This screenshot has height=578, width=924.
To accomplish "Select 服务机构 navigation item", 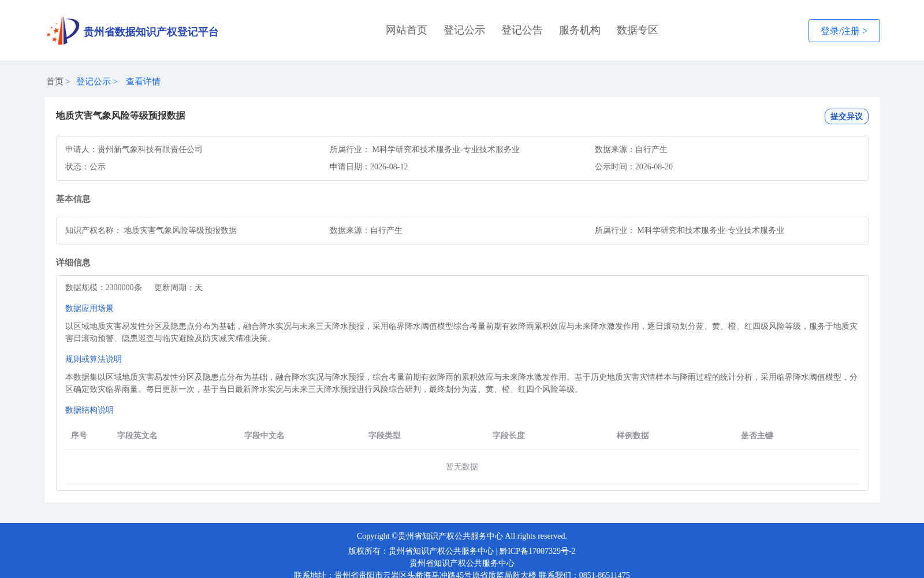I will tap(580, 30).
